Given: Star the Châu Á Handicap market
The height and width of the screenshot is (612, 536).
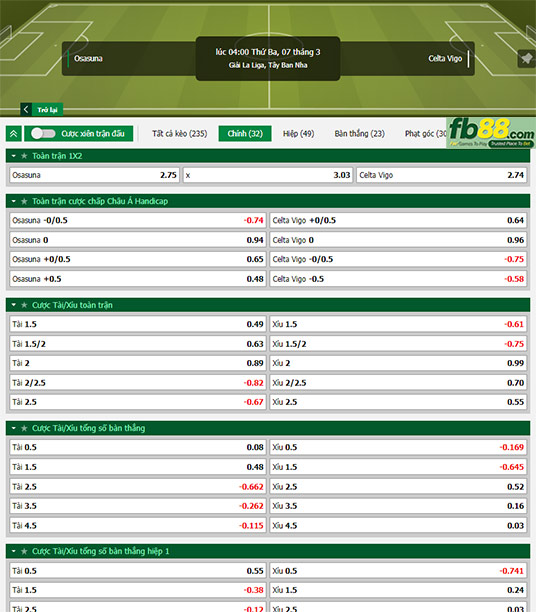Looking at the screenshot, I should 24,201.
